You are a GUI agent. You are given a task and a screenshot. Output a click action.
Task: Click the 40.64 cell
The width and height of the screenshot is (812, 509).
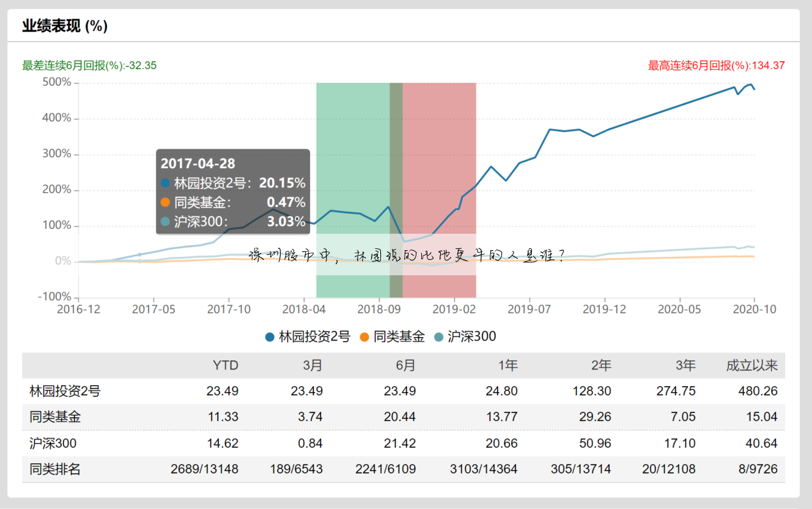(x=762, y=443)
